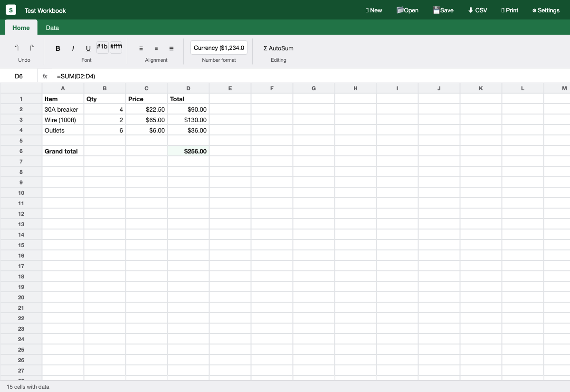This screenshot has height=392, width=570.
Task: Select the $65.00 price cell
Action: point(146,120)
